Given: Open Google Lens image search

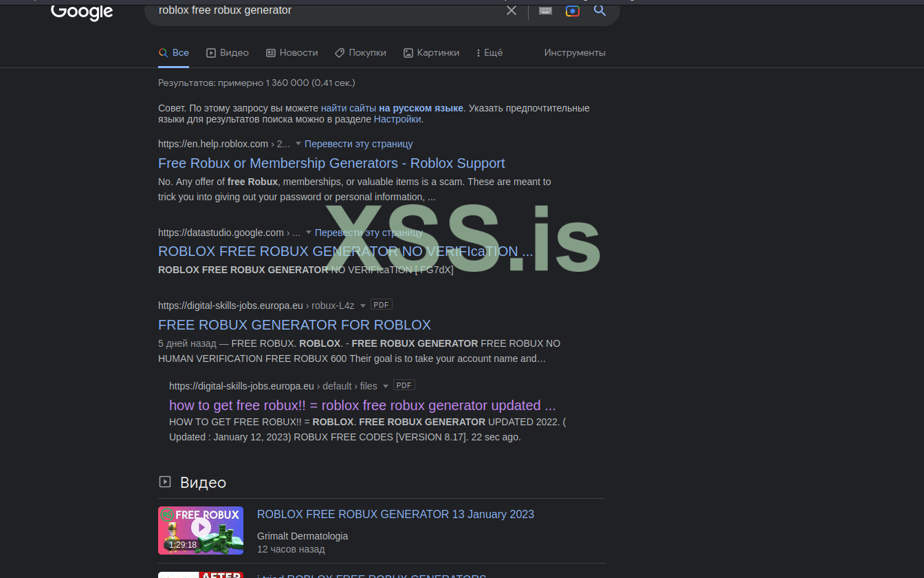Looking at the screenshot, I should coord(572,10).
